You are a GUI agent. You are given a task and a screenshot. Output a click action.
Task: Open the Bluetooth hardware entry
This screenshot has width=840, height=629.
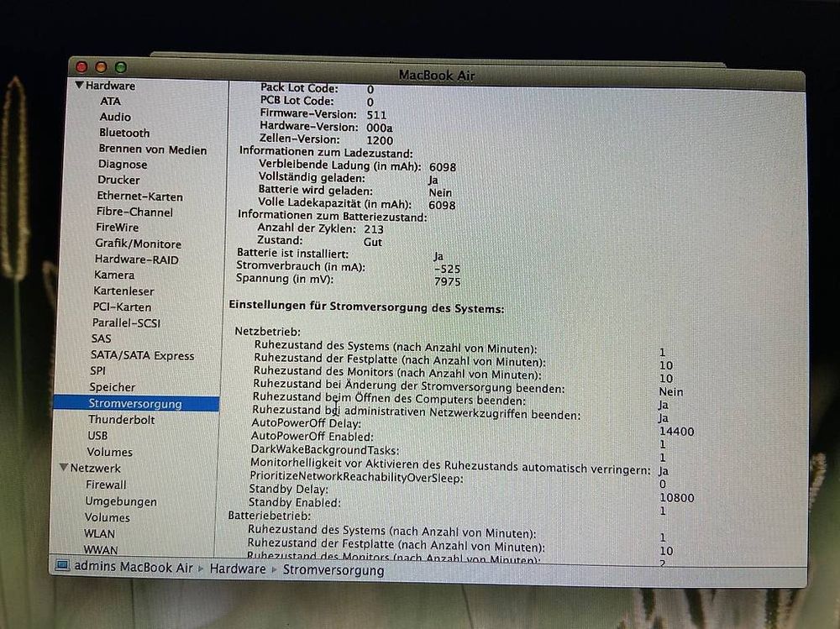[x=124, y=133]
